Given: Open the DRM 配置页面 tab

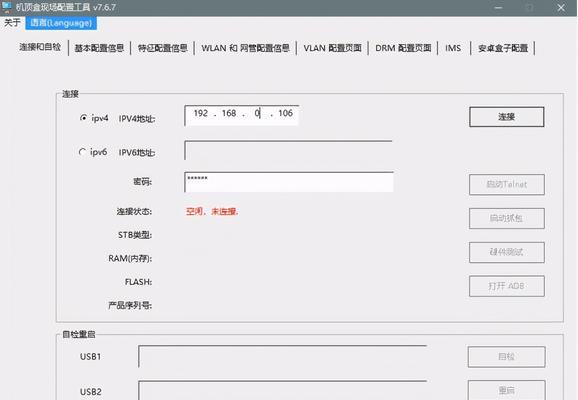Looking at the screenshot, I should coord(403,48).
